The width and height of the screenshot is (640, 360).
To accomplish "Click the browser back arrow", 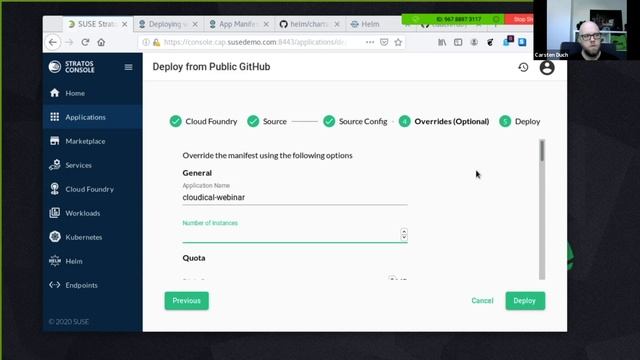I will coord(53,42).
